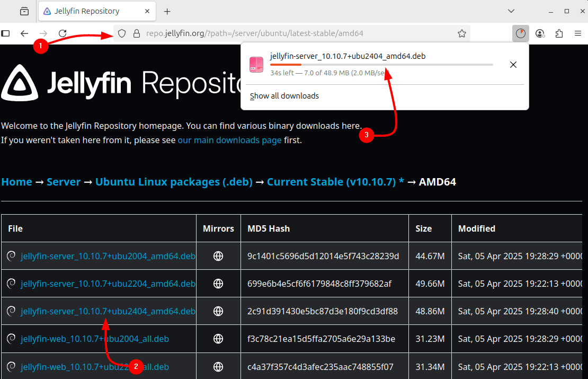Viewport: 588px width, 379px height.
Task: Toggle the sidebar panel button
Action: pyautogui.click(x=6, y=33)
